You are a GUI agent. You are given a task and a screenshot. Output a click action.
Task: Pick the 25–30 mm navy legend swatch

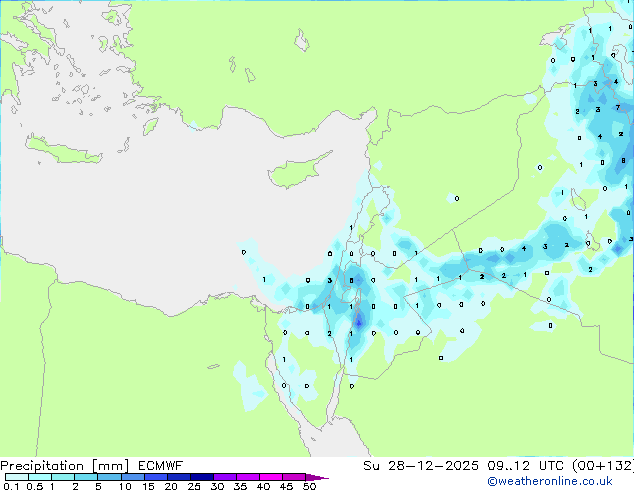[x=201, y=477]
